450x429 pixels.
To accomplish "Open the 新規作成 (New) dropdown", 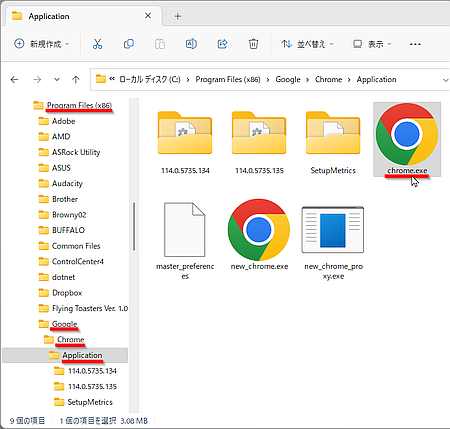I will (42, 44).
